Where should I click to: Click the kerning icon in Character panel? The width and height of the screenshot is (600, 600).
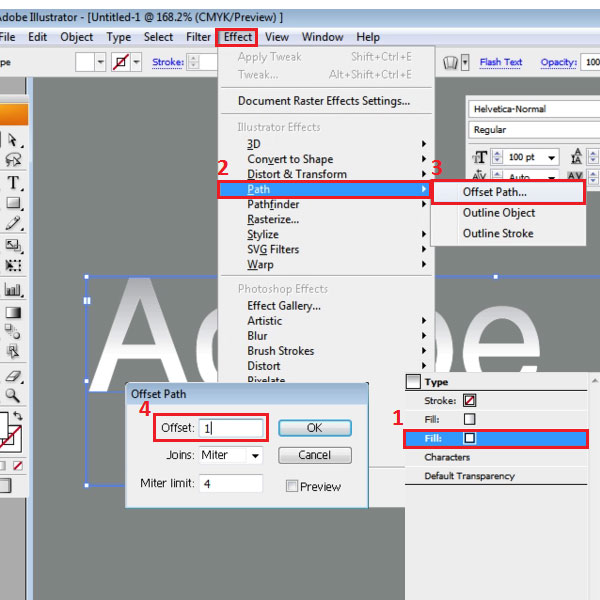tap(479, 176)
